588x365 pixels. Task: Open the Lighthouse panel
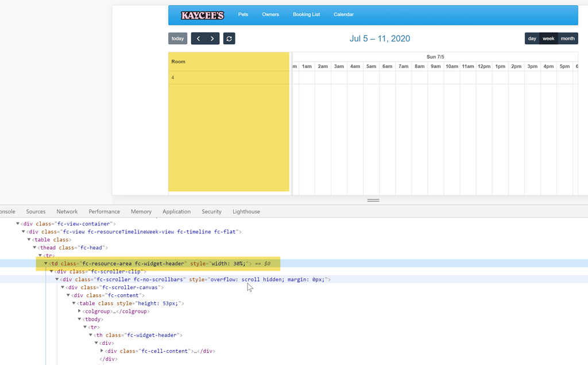[246, 211]
